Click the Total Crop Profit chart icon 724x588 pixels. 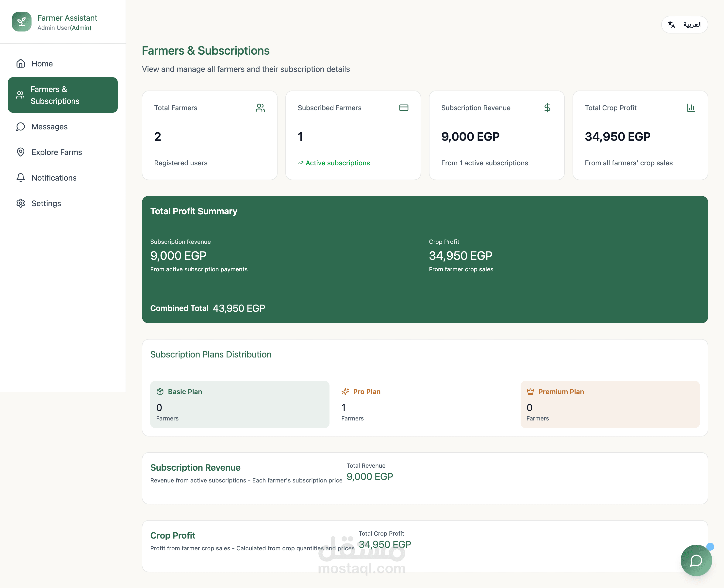[x=691, y=108]
